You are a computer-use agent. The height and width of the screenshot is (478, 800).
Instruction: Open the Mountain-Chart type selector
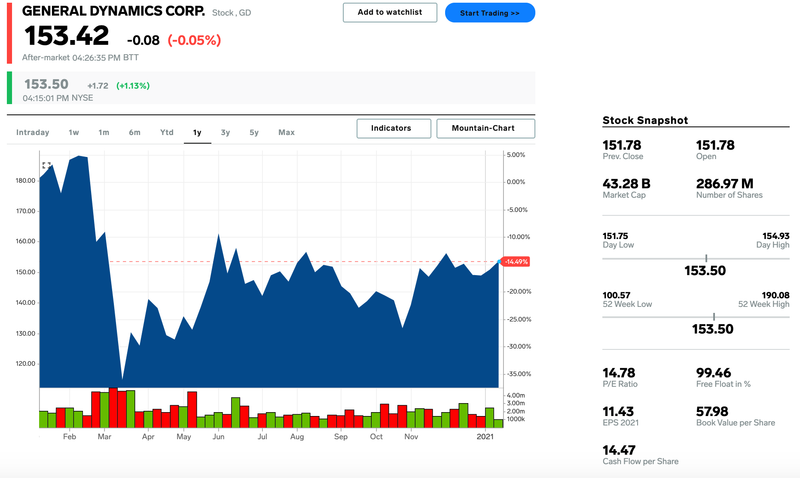coord(485,128)
